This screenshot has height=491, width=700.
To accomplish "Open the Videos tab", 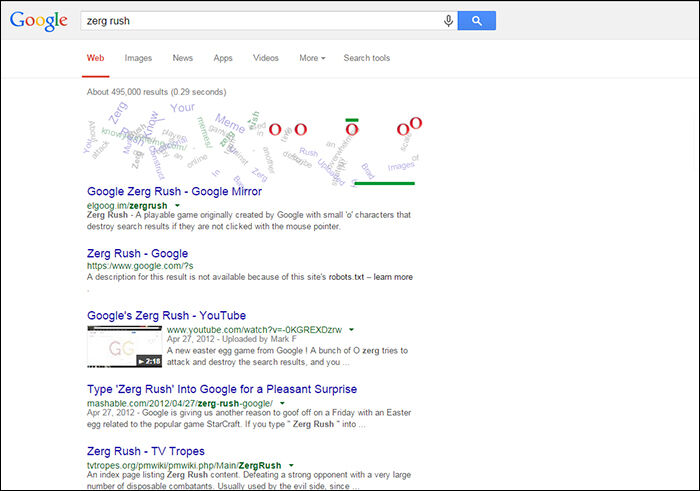I will point(266,58).
